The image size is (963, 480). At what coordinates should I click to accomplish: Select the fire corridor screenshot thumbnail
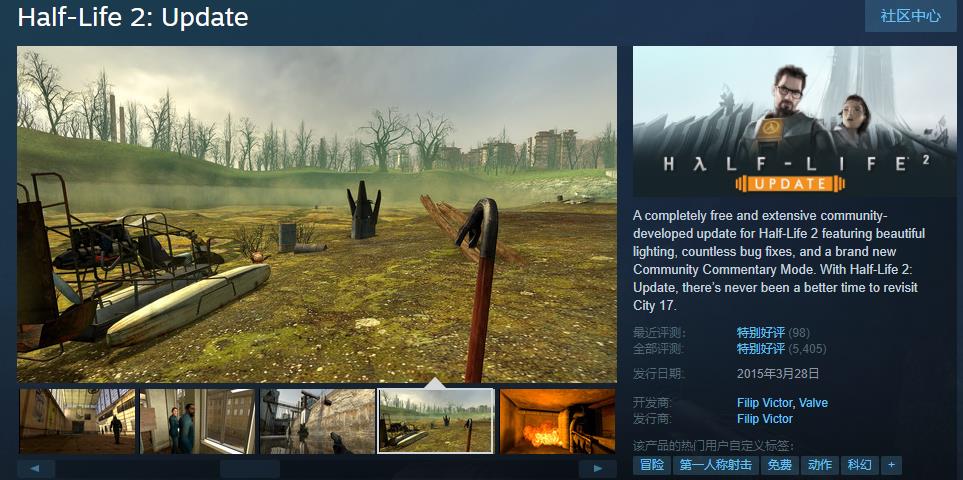click(558, 421)
